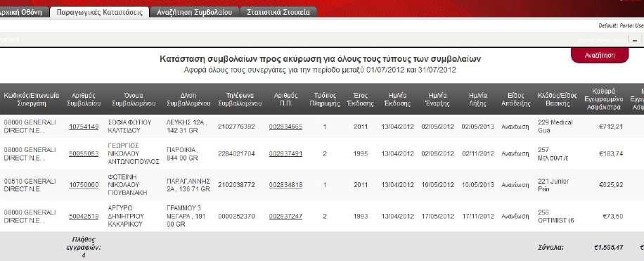Open Π.Π. number 002837247

point(286,216)
